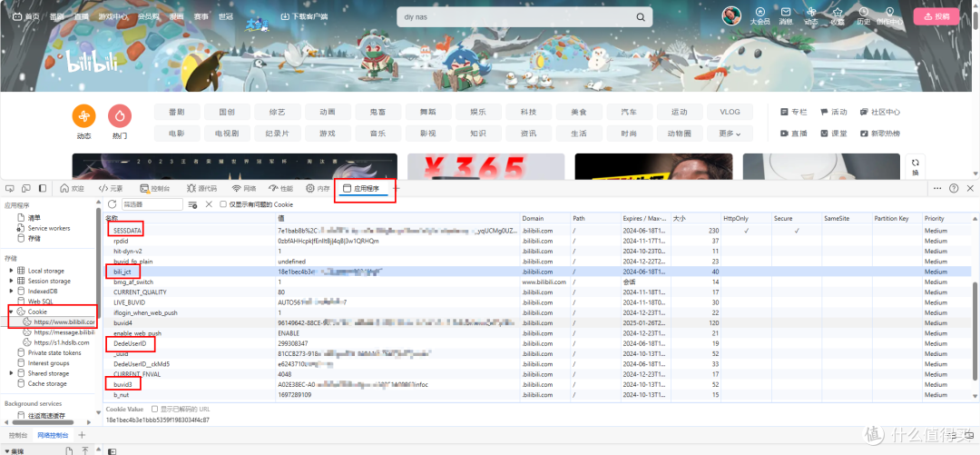Click the diy nas search input field
This screenshot has height=455, width=980.
(x=515, y=17)
